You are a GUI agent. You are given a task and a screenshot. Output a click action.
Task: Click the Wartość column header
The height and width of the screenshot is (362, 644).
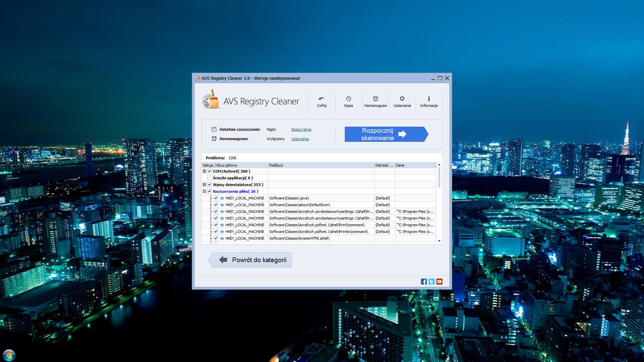pyautogui.click(x=385, y=165)
